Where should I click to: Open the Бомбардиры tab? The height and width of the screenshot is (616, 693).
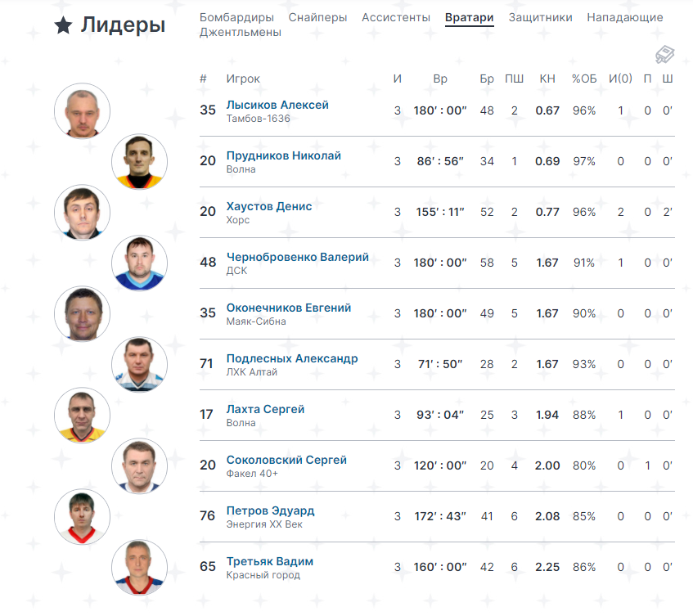[236, 17]
